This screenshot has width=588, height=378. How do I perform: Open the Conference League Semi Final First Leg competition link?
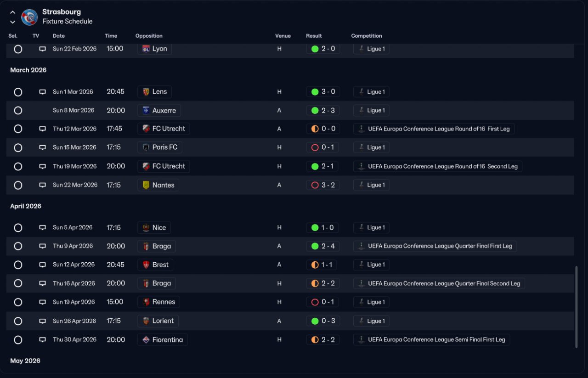[x=431, y=340]
